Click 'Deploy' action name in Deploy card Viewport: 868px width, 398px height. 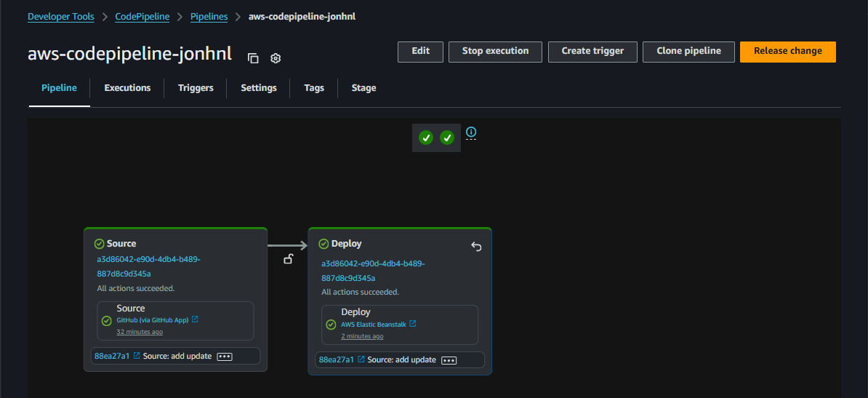tap(355, 312)
